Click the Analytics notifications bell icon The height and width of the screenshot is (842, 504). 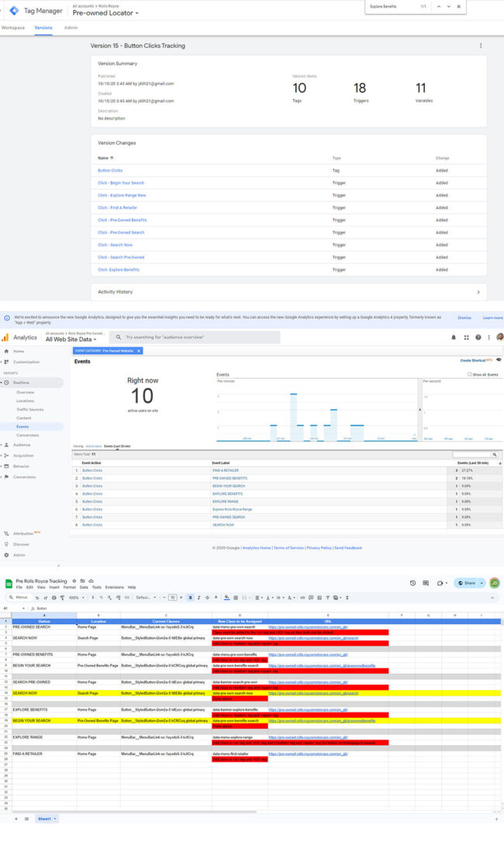[454, 338]
